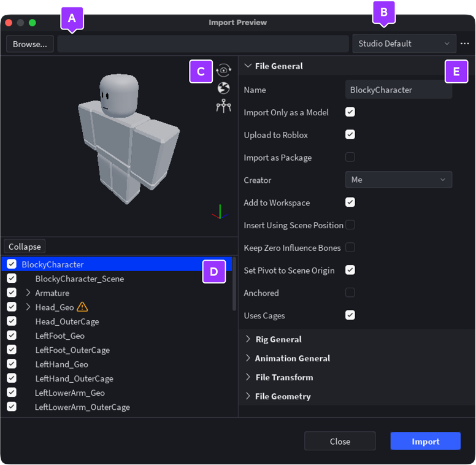Toggle the workspace globe preview icon

click(224, 88)
